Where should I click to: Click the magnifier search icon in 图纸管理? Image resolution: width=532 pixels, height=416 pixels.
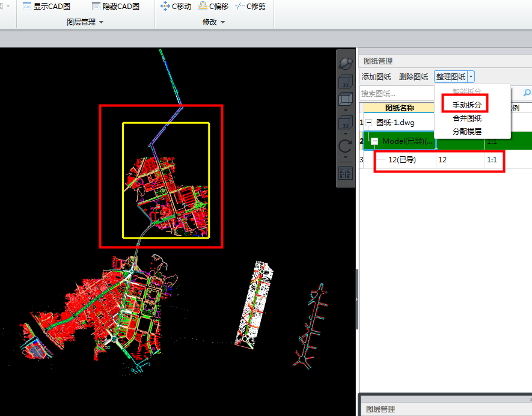click(527, 93)
